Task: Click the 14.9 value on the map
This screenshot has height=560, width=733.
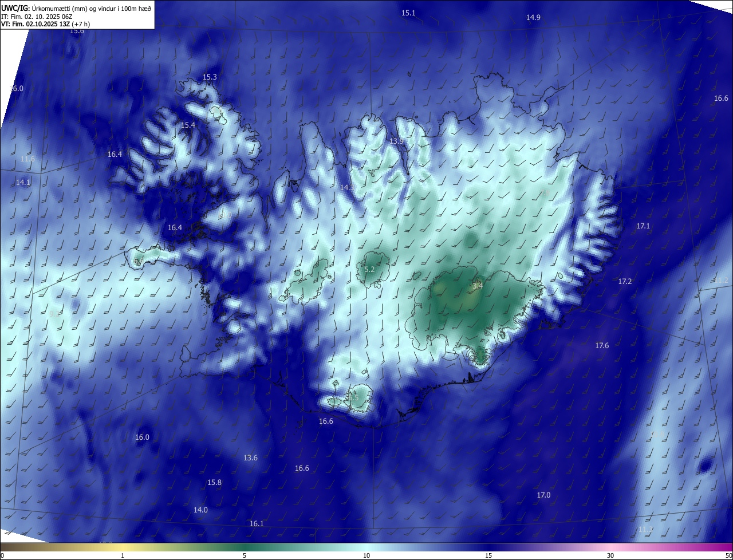Action: click(x=533, y=18)
